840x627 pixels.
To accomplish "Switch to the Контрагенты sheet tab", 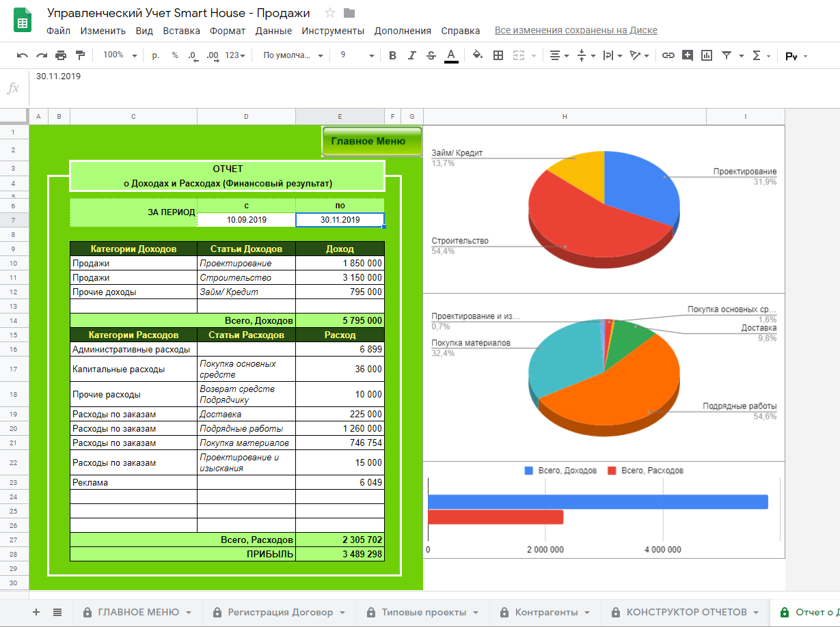I will point(547,612).
